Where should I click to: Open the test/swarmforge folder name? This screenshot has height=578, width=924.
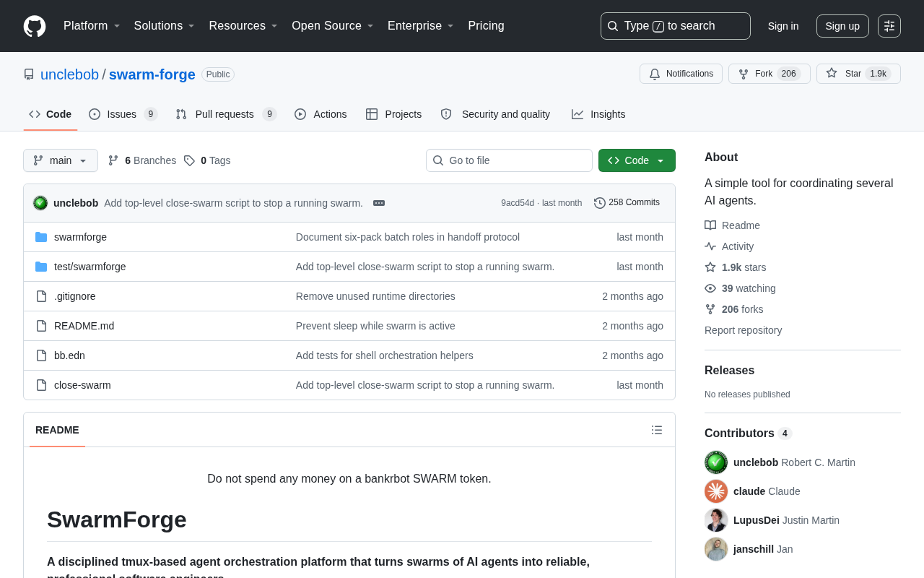(x=90, y=267)
